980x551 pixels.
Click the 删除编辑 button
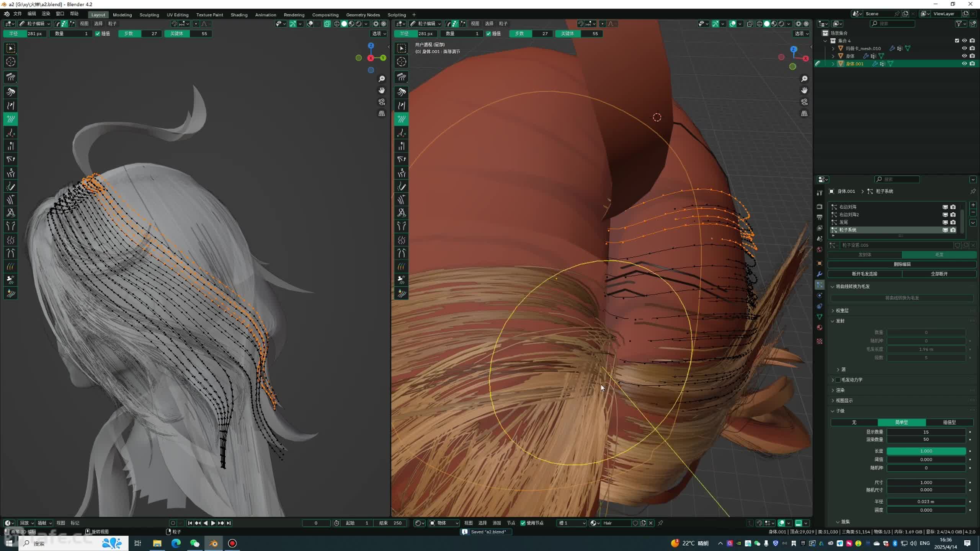pyautogui.click(x=902, y=264)
